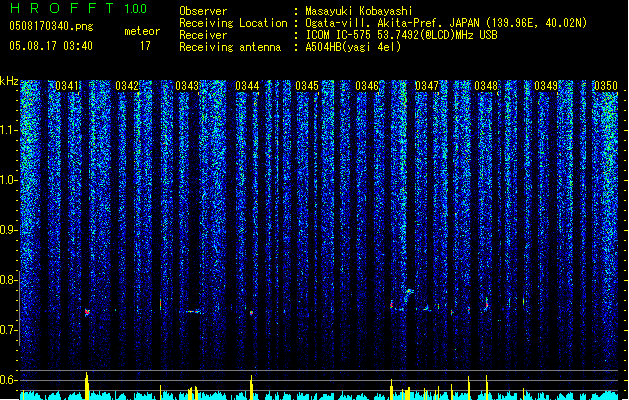Click the date stamp 05.08.17 03:40
This screenshot has height=400, width=629.
click(x=51, y=46)
